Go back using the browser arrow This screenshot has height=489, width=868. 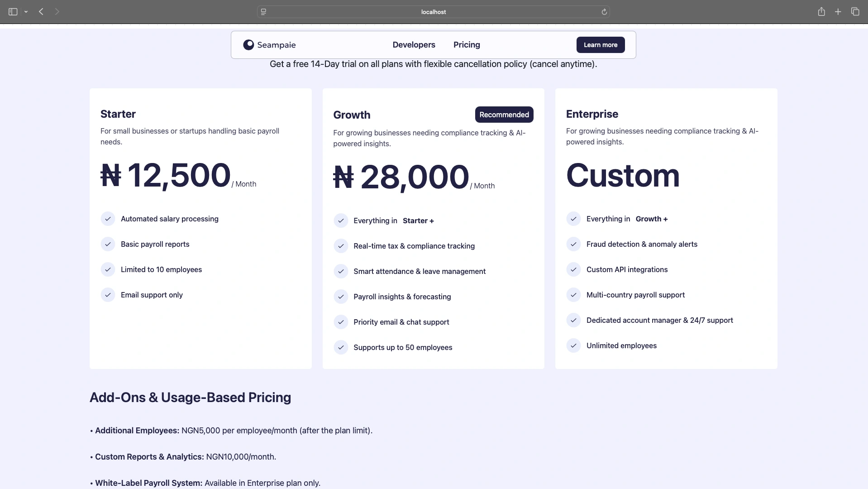point(41,12)
